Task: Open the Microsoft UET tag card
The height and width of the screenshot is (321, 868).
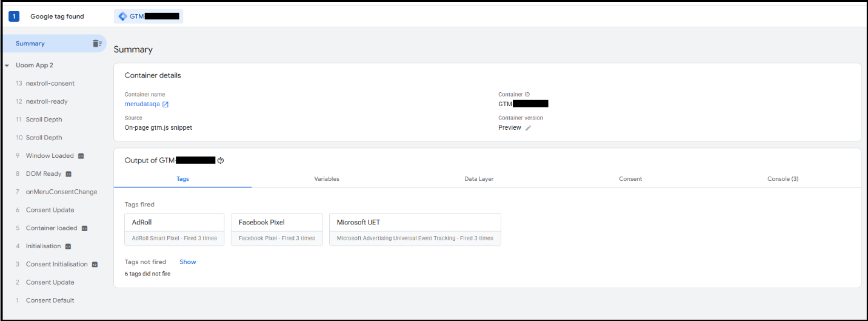Action: [x=415, y=229]
